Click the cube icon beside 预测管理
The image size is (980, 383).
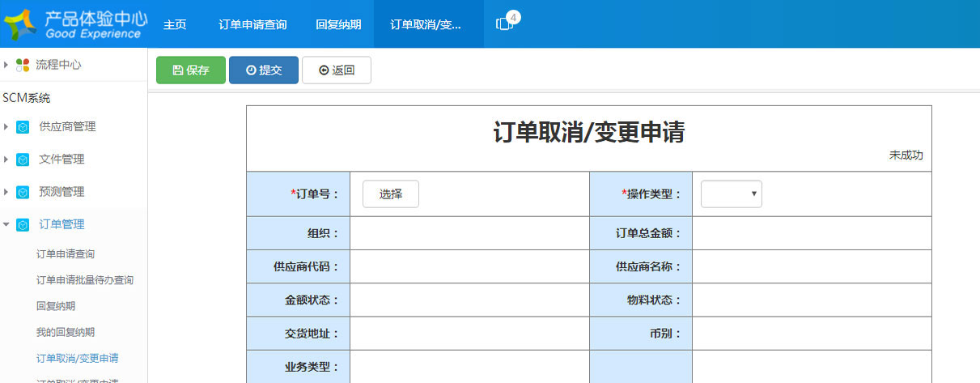[23, 192]
